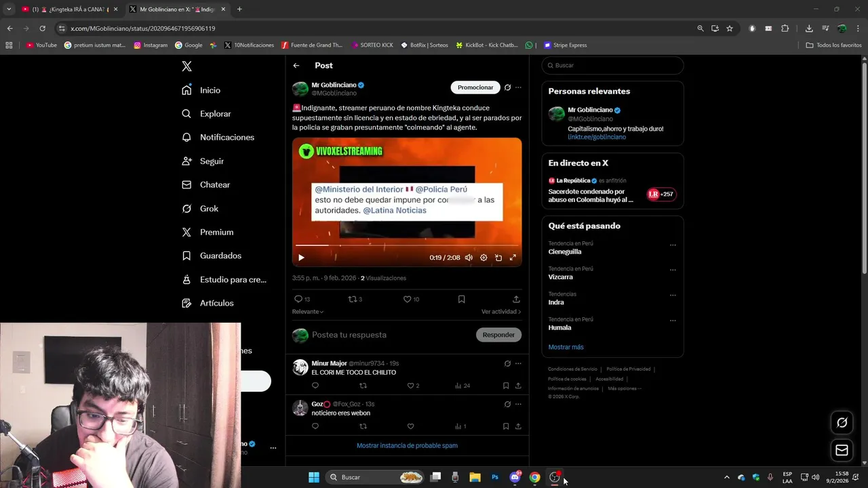Seek on the video progress bar
The width and height of the screenshot is (868, 488).
(x=407, y=245)
